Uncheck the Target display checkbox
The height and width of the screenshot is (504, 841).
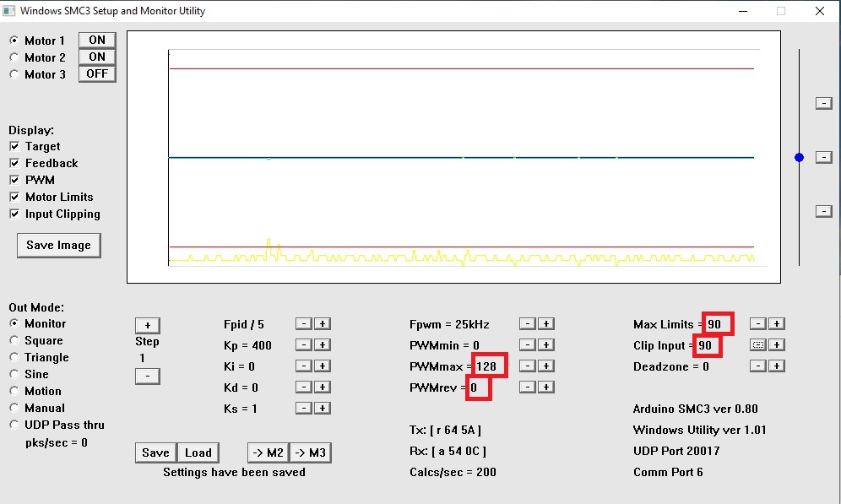(x=14, y=146)
